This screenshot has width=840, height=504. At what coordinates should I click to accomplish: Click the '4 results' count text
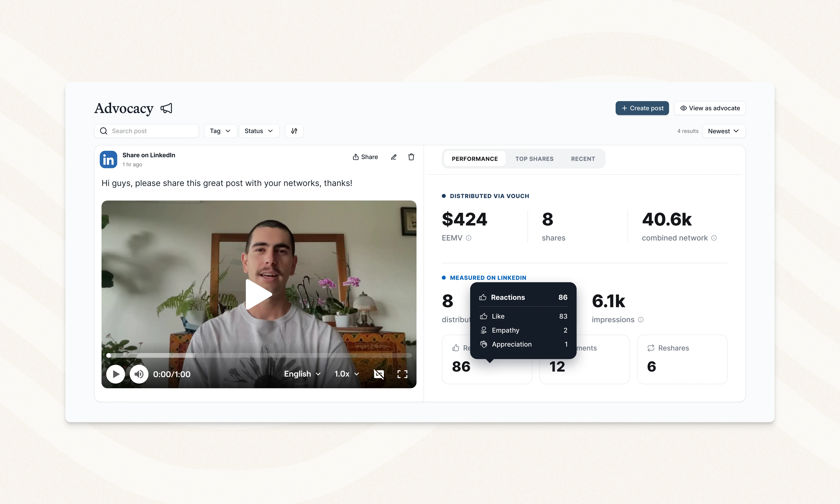click(688, 131)
